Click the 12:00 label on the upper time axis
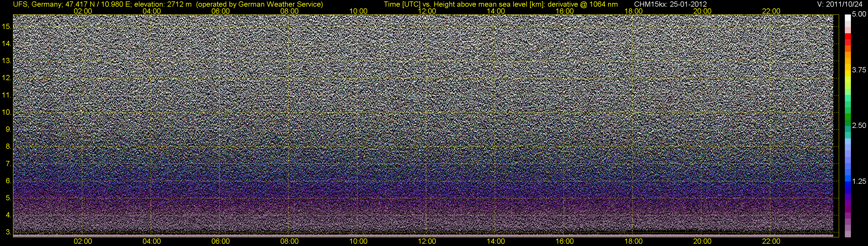This screenshot has width=868, height=246. pos(427,11)
